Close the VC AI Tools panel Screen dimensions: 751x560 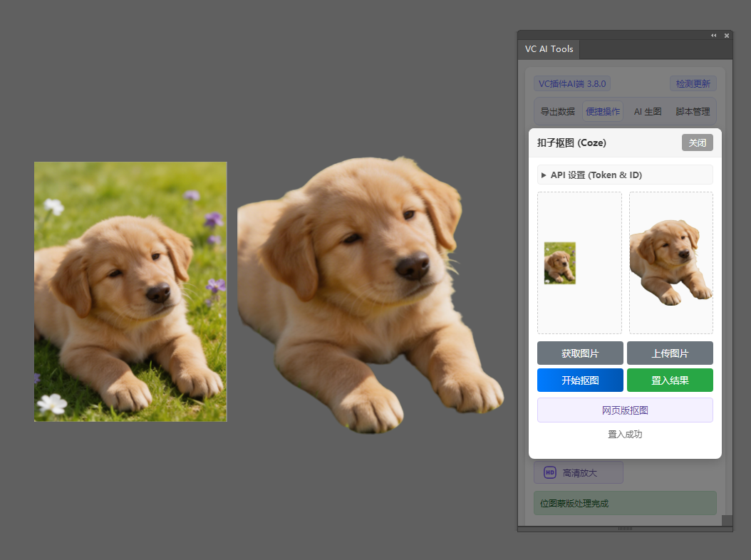tap(727, 35)
